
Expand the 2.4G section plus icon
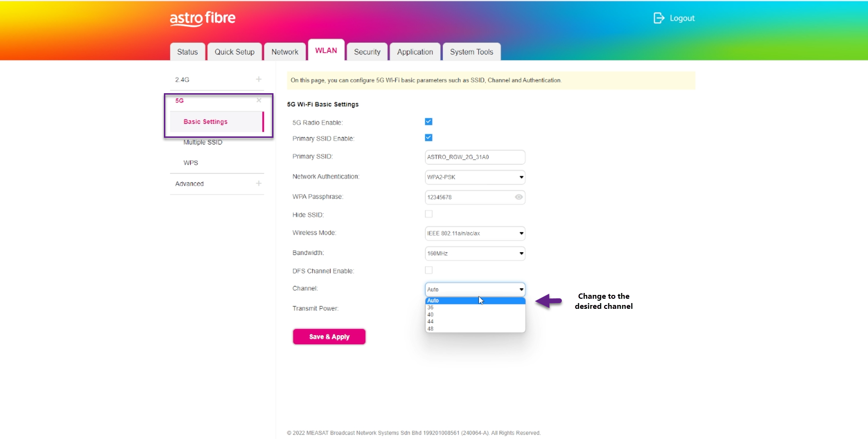click(x=259, y=79)
